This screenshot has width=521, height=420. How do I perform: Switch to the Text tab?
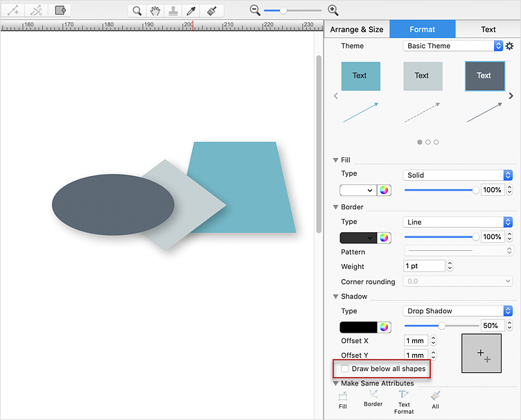[x=488, y=29]
